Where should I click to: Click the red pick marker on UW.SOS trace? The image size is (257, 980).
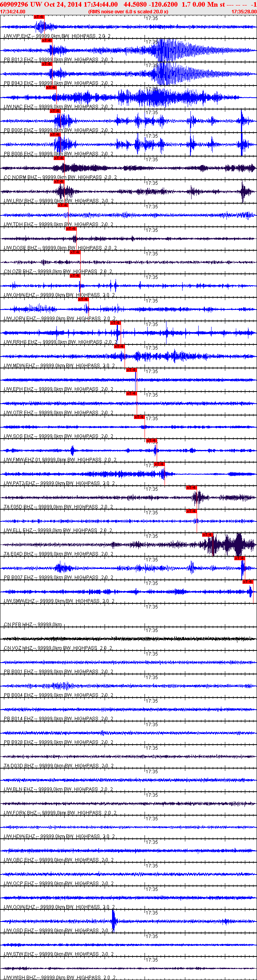[139, 417]
